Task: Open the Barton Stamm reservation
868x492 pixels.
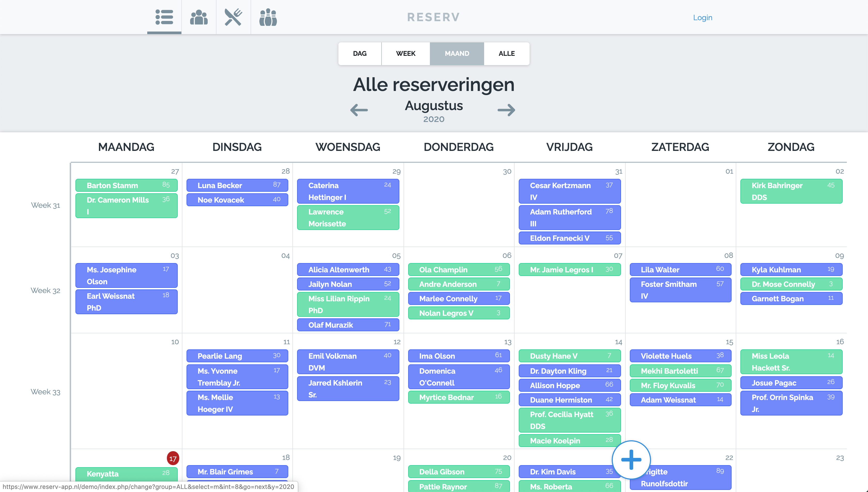Action: point(126,185)
